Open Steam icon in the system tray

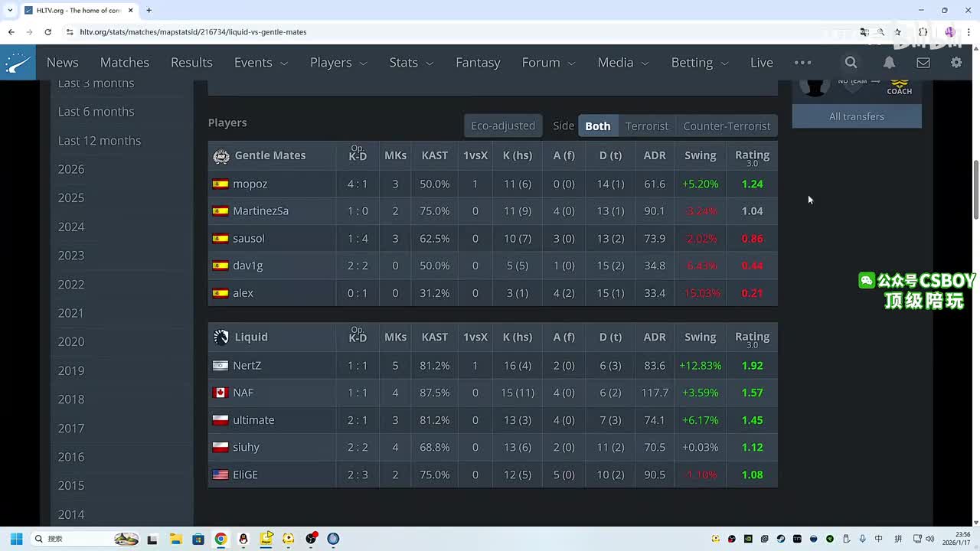[781, 539]
